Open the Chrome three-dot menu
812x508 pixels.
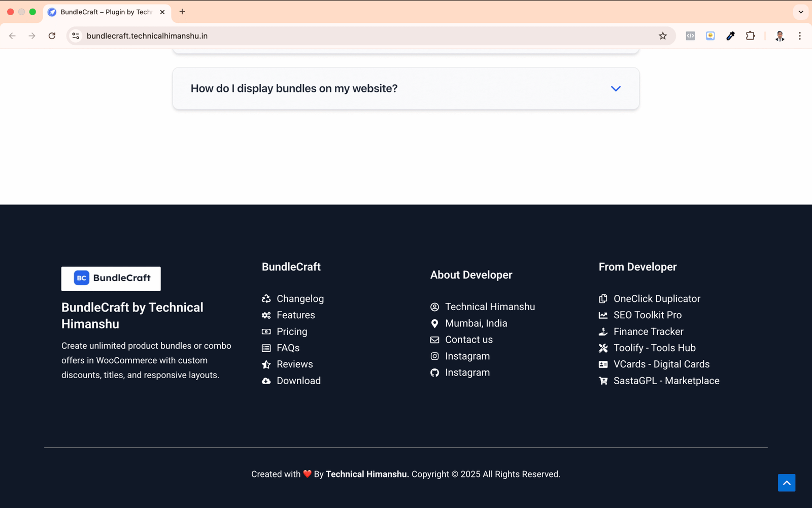point(799,36)
